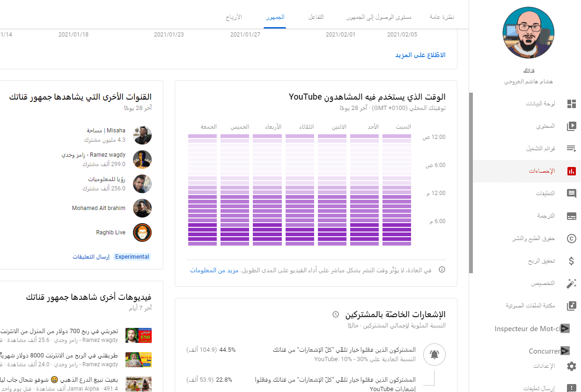Click the sidebar vertical scrollbar

471,182
